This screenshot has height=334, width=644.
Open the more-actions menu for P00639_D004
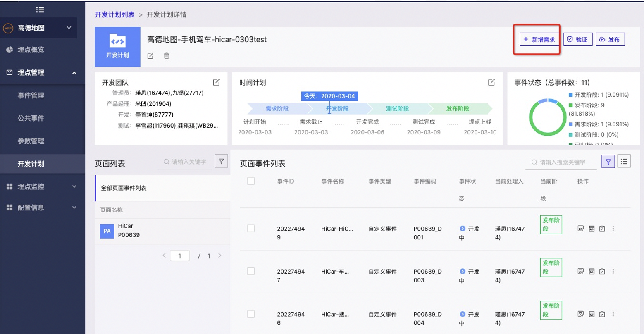click(x=613, y=314)
